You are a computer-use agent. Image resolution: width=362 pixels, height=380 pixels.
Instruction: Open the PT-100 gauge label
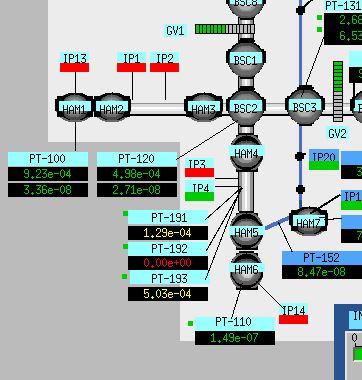coord(48,159)
